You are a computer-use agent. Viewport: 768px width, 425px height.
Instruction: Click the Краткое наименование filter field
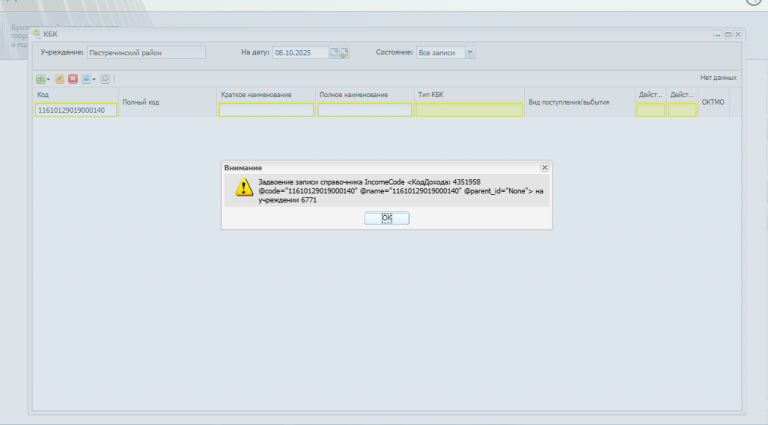(266, 110)
